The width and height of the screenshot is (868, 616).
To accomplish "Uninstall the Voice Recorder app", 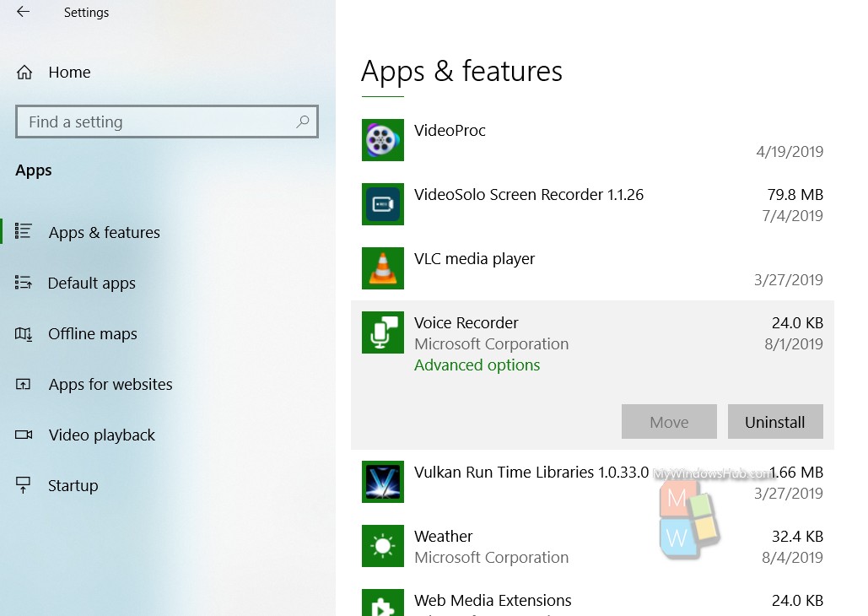I will [x=775, y=422].
